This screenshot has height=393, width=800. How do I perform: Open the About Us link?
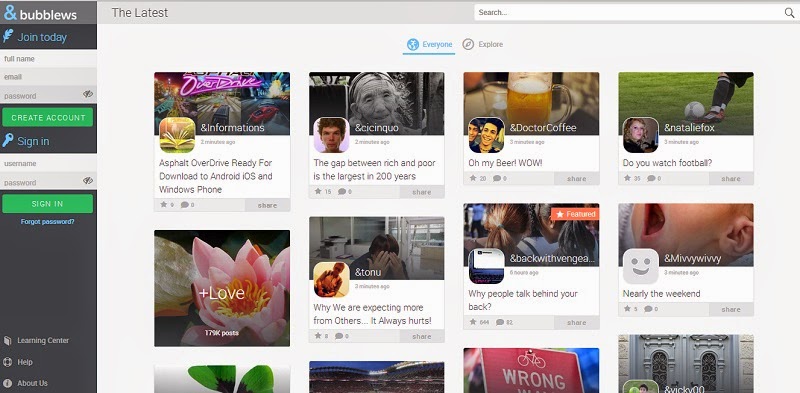[x=32, y=383]
